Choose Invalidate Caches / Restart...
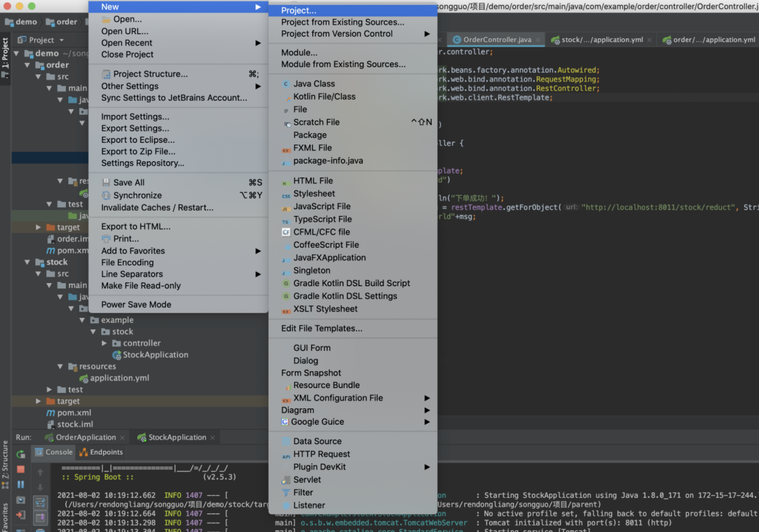This screenshot has width=759, height=532. (178, 208)
